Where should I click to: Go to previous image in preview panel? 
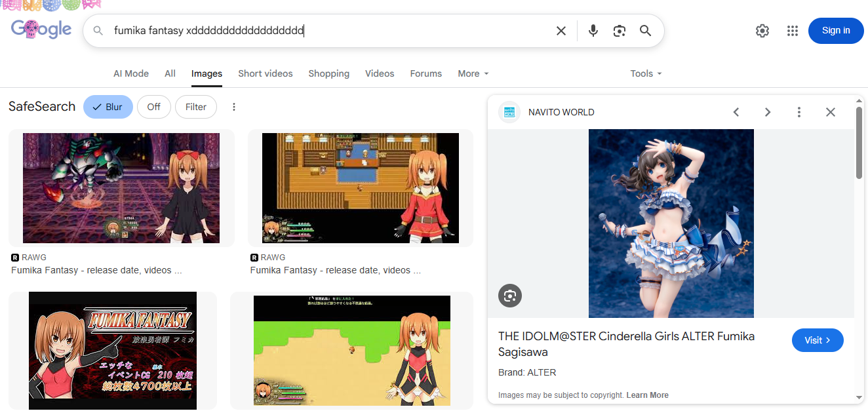pyautogui.click(x=736, y=112)
